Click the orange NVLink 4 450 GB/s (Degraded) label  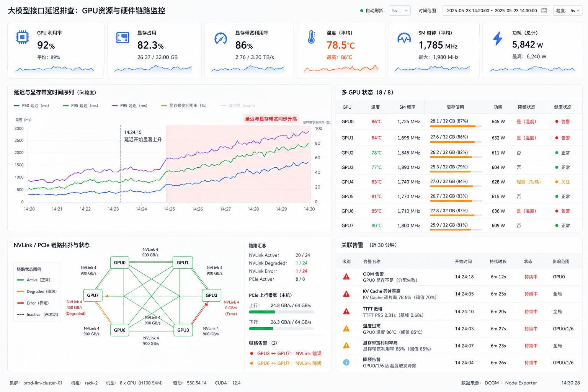[75, 308]
